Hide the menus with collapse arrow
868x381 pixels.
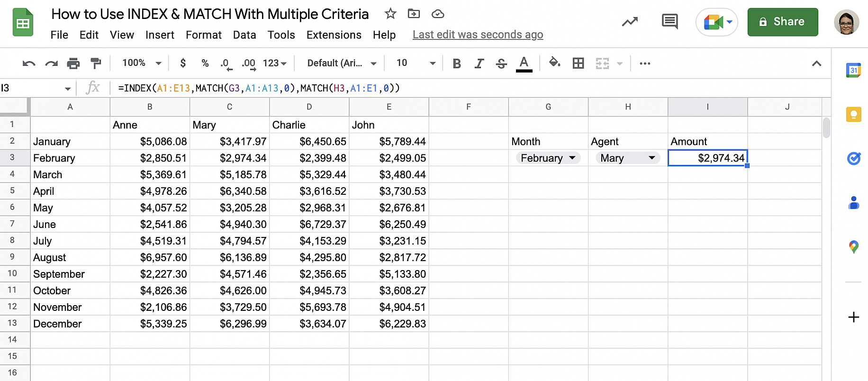(816, 63)
